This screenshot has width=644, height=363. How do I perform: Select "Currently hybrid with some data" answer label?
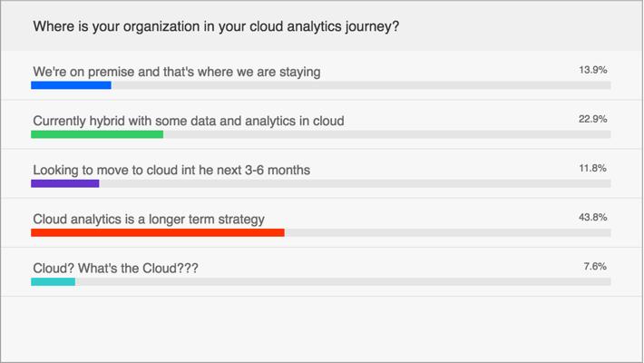(188, 120)
